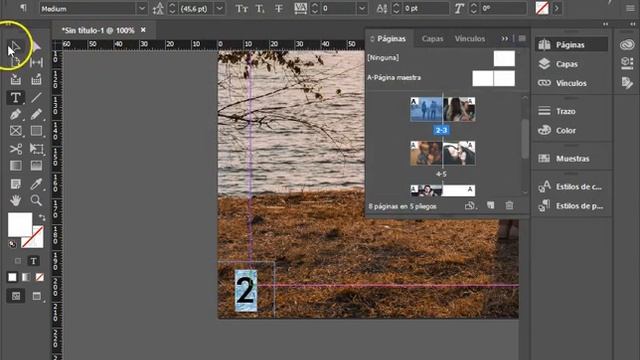Create a new page button

pos(491,206)
